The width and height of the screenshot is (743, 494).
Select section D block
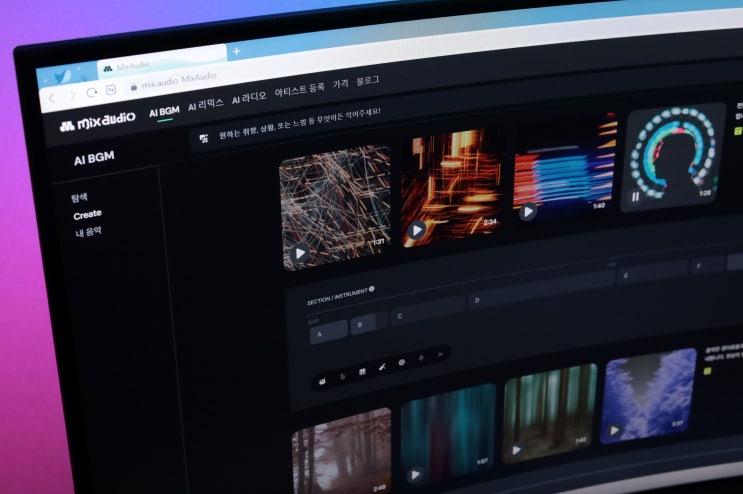coord(540,290)
